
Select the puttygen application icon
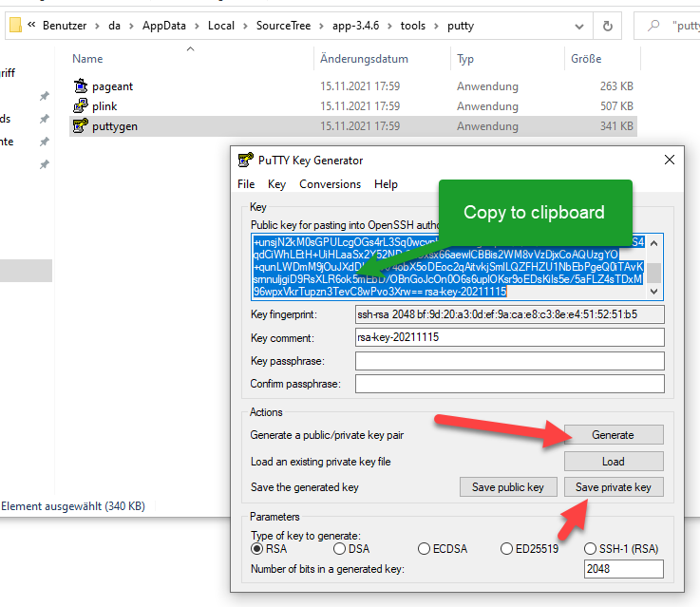coord(81,125)
